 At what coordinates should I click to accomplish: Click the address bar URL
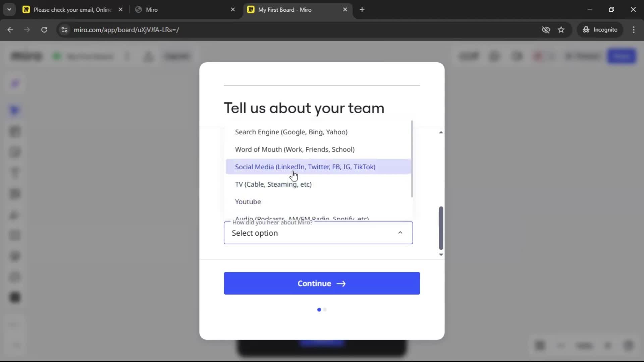click(126, 30)
